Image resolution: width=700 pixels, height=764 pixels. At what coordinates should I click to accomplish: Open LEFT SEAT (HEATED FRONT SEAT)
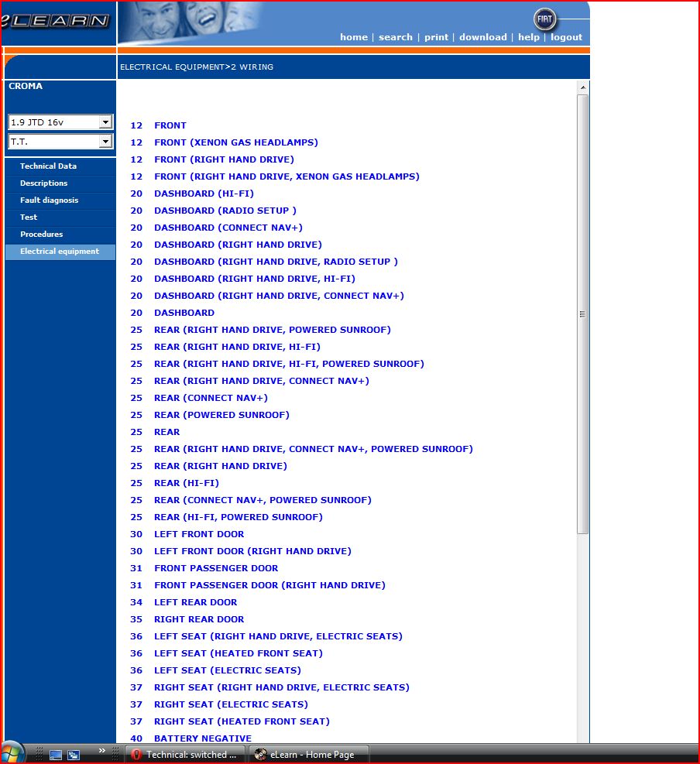pyautogui.click(x=238, y=654)
